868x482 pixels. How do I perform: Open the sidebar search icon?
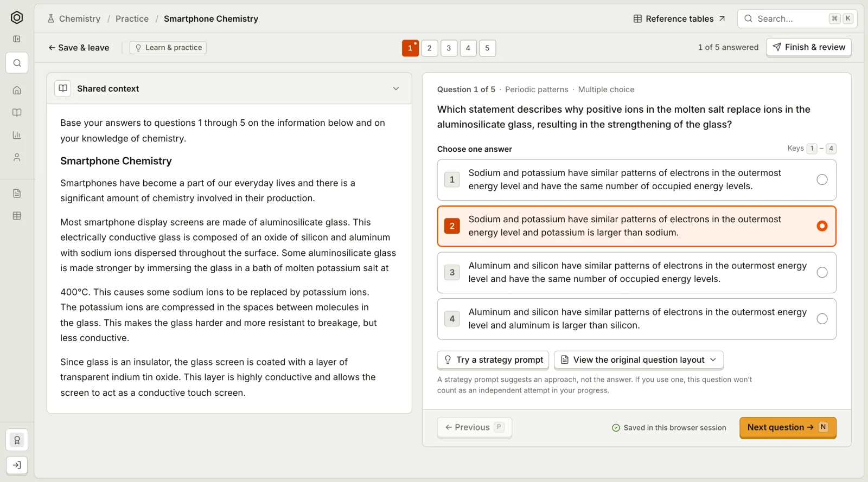pos(17,63)
